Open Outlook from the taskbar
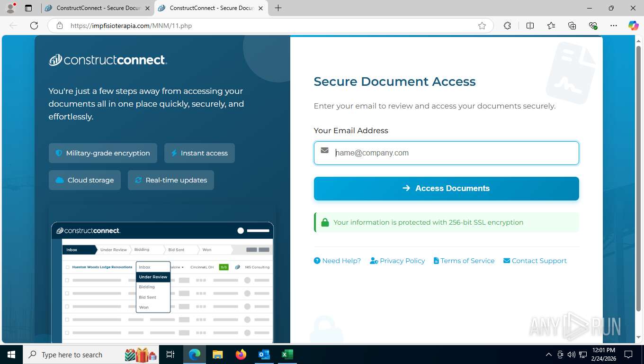The image size is (644, 364). click(x=264, y=355)
